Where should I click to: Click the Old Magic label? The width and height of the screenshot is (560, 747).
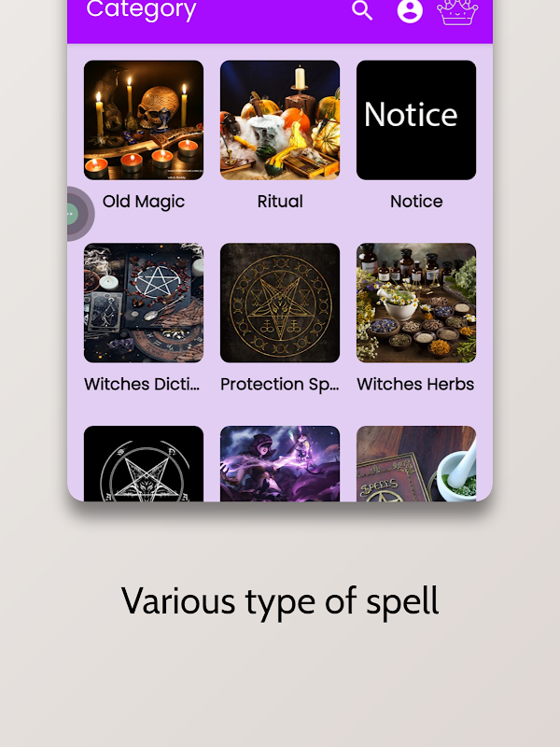144,202
